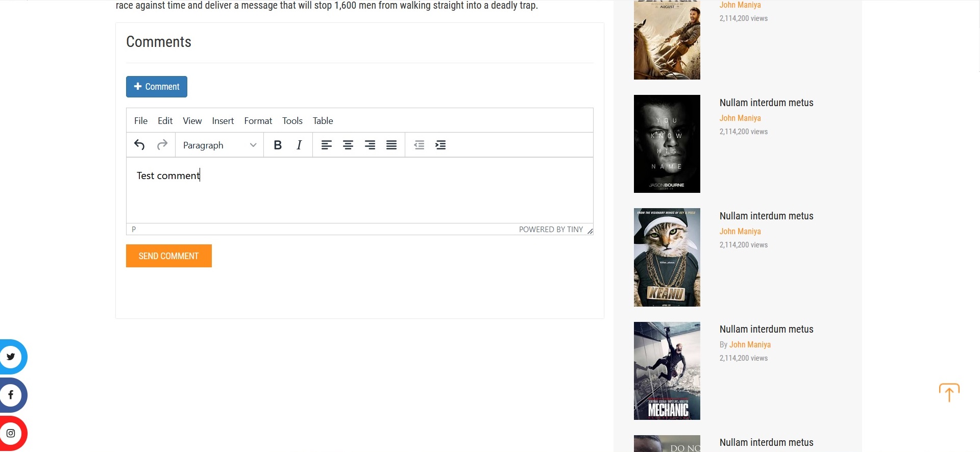Screen dimensions: 980x452
Task: Expand the Format menu
Action: [x=258, y=121]
